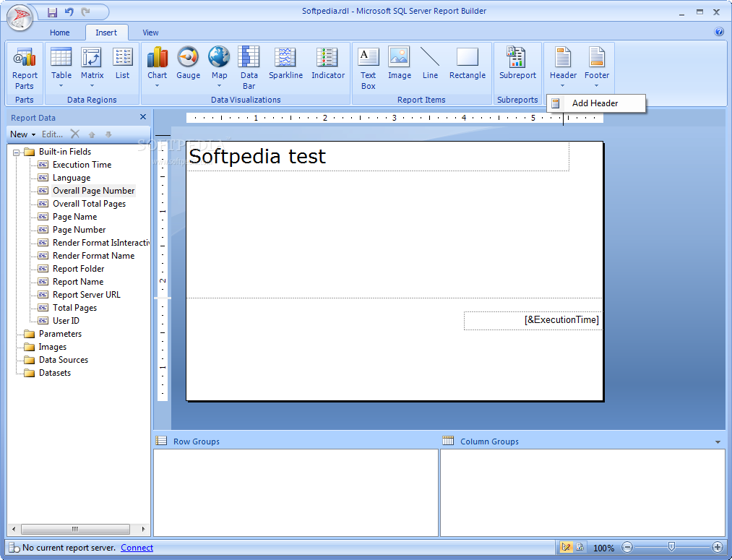Select the User ID field

pyautogui.click(x=66, y=321)
